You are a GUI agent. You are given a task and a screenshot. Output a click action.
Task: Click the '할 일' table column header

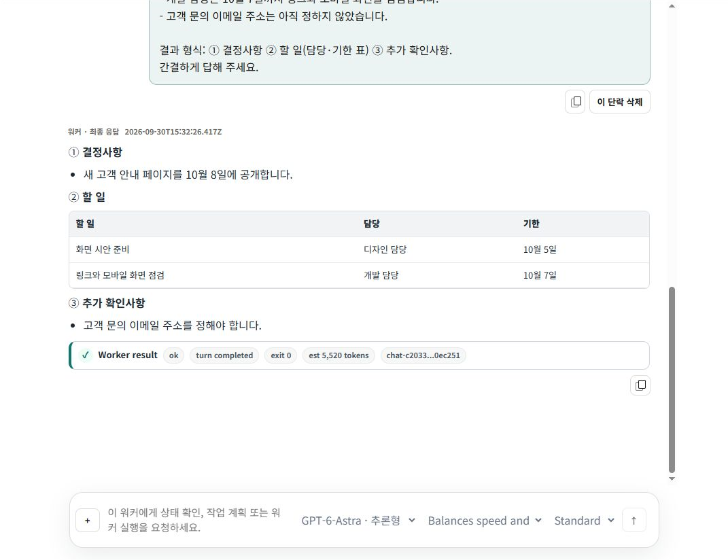point(85,224)
